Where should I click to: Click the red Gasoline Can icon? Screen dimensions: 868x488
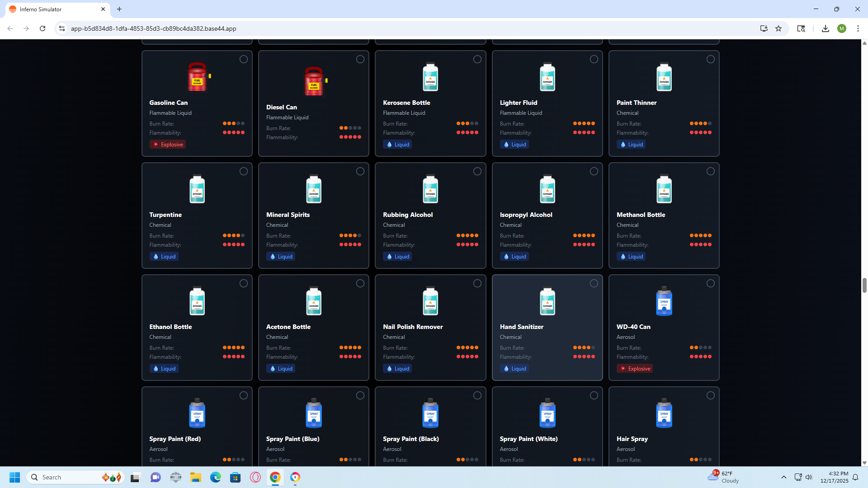(x=197, y=77)
